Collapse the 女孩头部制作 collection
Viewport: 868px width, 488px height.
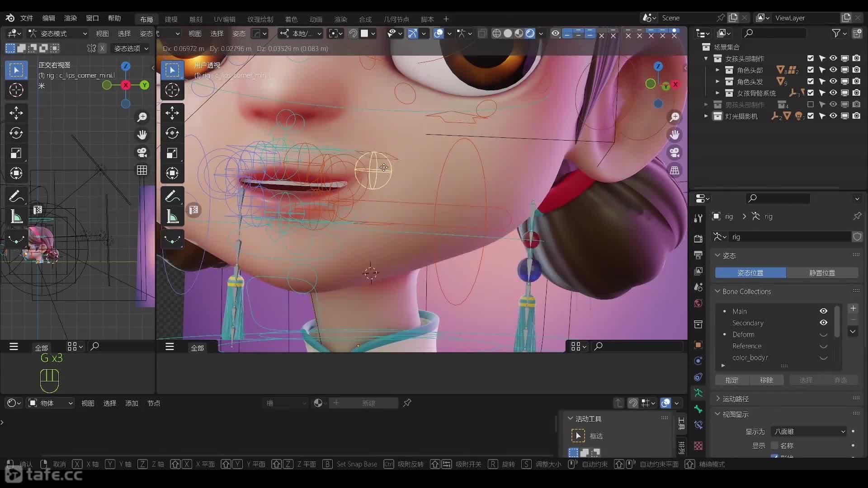point(706,59)
